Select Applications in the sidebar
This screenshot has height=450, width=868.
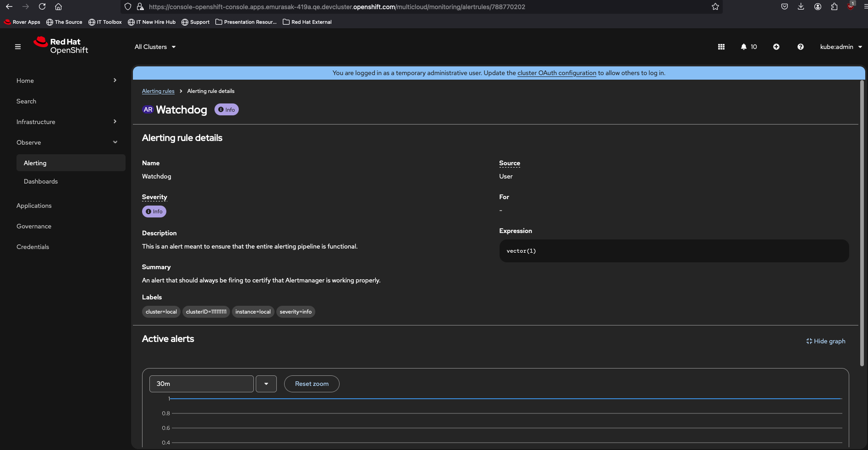(x=34, y=206)
